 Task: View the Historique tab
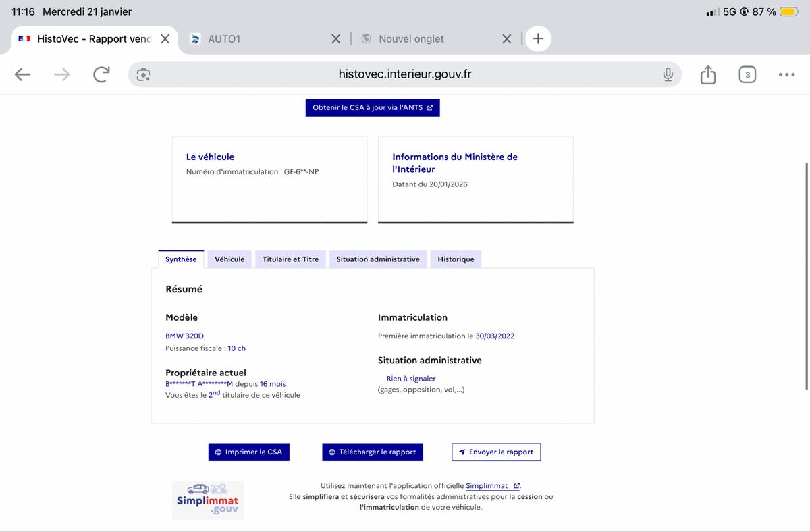coord(456,259)
